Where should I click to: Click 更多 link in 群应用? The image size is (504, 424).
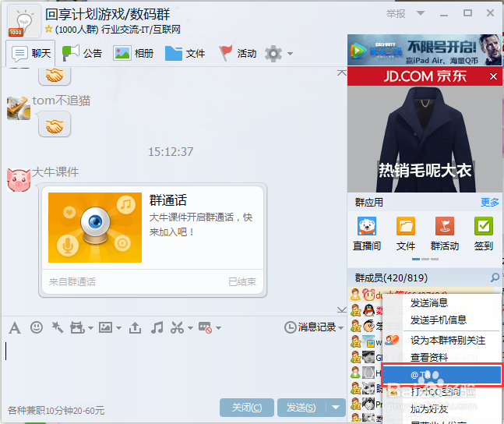pos(490,203)
